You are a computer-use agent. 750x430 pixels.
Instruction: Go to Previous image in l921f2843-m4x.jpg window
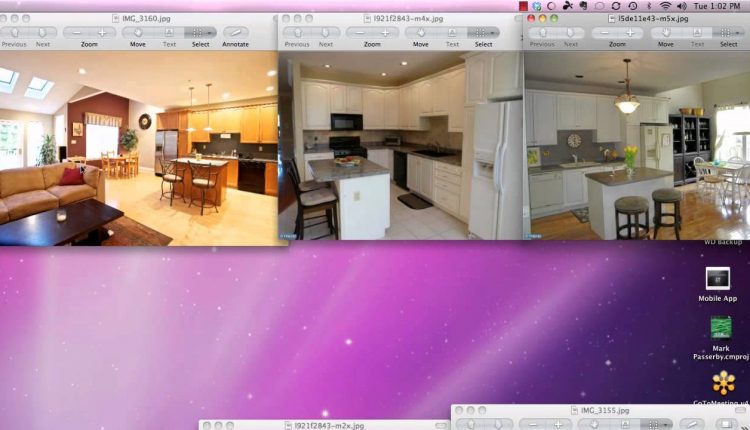tap(298, 33)
